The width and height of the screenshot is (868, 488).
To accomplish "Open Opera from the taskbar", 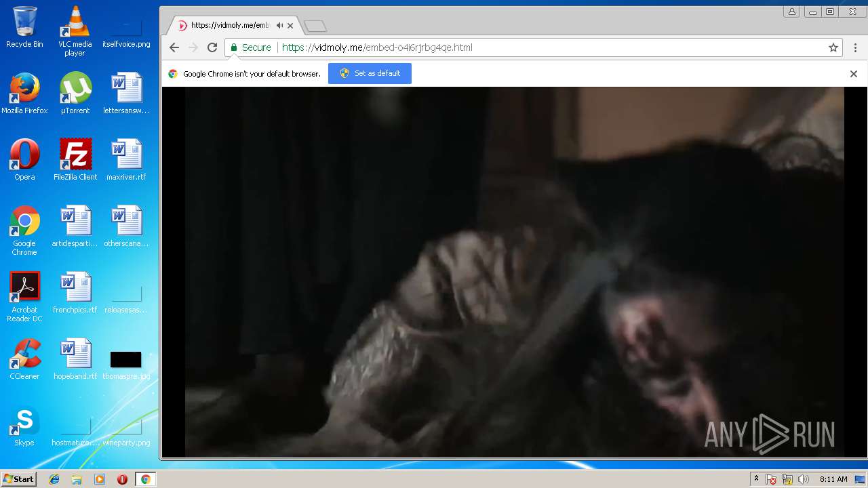I will point(122,479).
